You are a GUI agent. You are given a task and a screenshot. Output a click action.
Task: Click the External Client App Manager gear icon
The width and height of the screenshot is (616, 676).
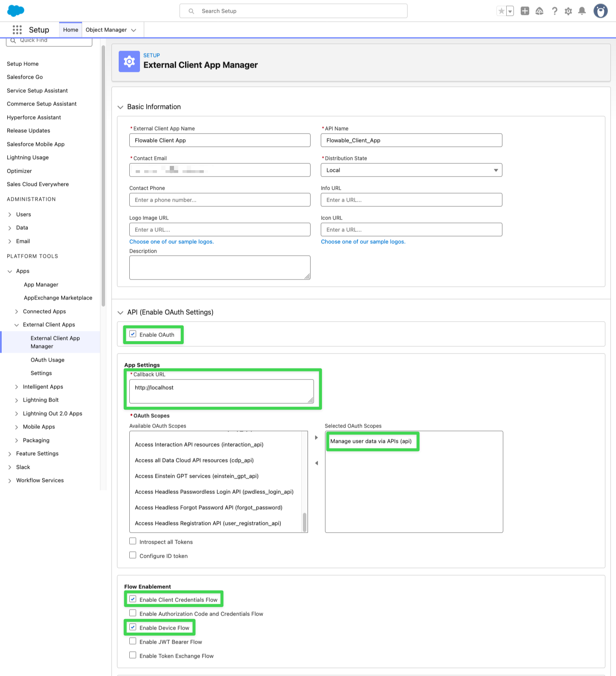coord(129,62)
